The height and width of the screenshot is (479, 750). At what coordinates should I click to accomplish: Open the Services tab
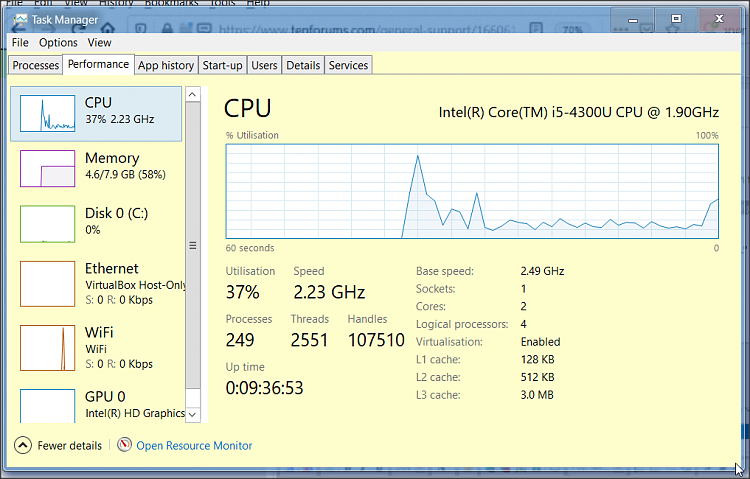pos(348,65)
